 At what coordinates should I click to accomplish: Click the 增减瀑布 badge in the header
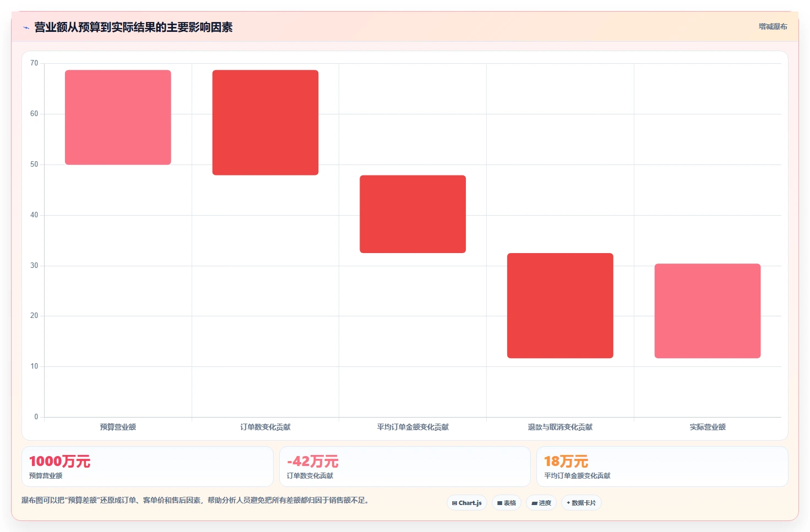coord(773,26)
